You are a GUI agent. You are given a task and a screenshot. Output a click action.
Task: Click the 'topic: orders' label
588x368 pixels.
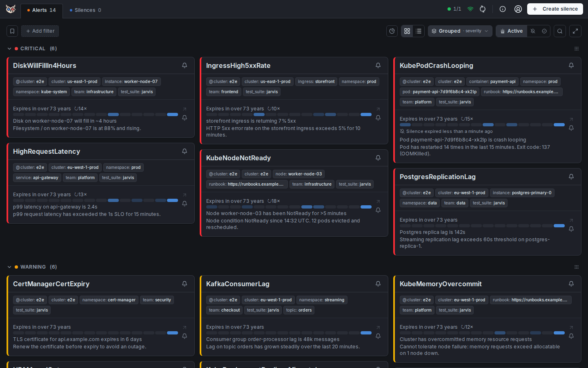(x=299, y=310)
